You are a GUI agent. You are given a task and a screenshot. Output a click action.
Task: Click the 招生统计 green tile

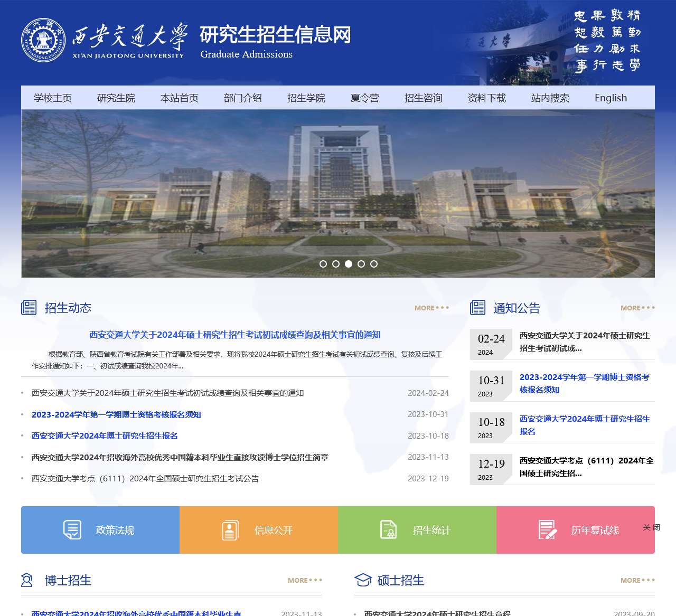pos(417,530)
